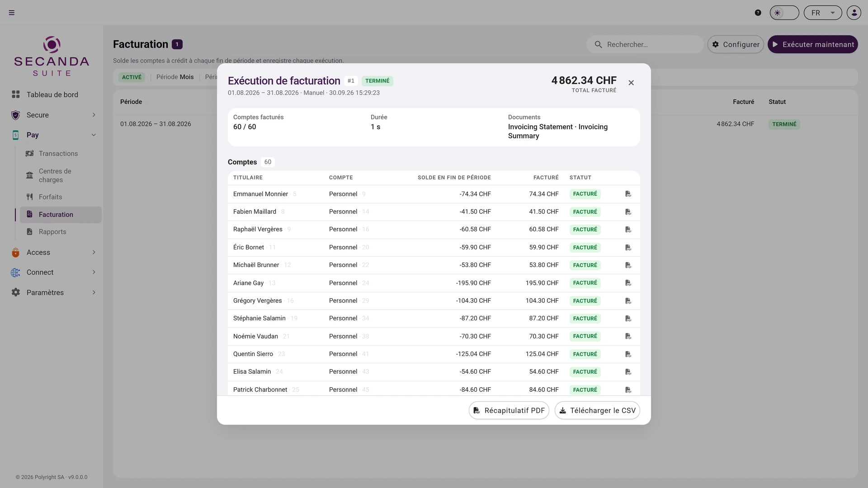Click the Récapitulatif PDF button
The image size is (868, 488).
(509, 410)
